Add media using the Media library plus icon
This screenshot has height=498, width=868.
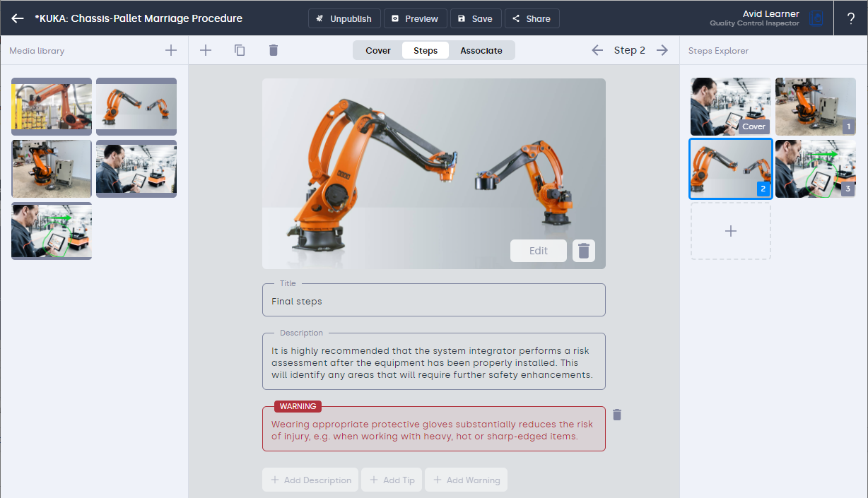pyautogui.click(x=171, y=50)
